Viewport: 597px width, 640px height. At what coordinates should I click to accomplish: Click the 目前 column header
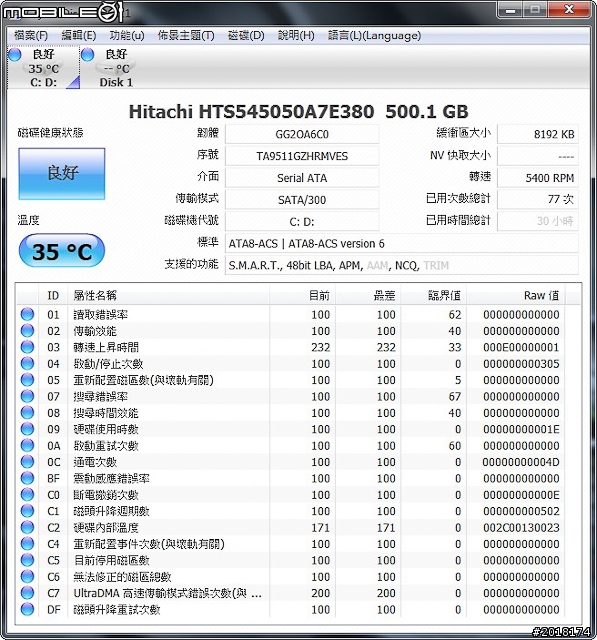302,296
